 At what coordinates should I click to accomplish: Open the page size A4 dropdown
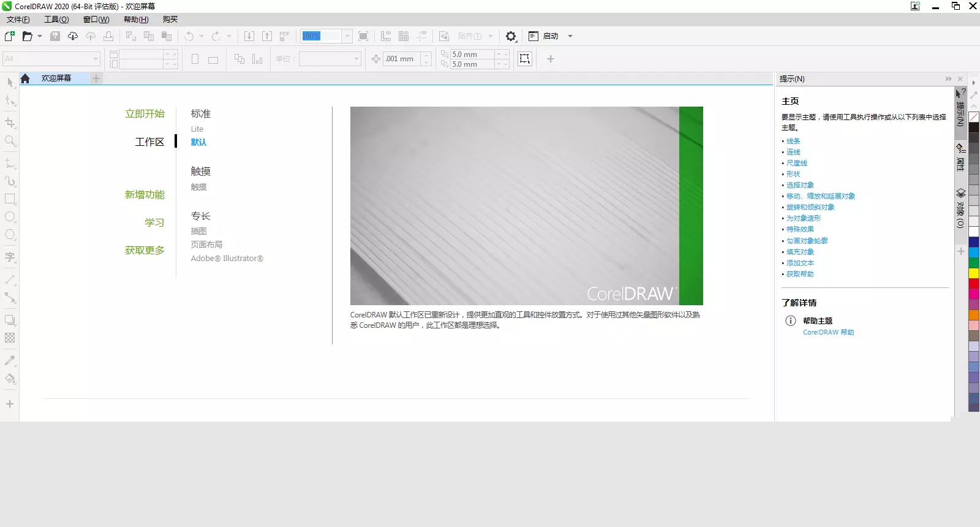tap(96, 59)
